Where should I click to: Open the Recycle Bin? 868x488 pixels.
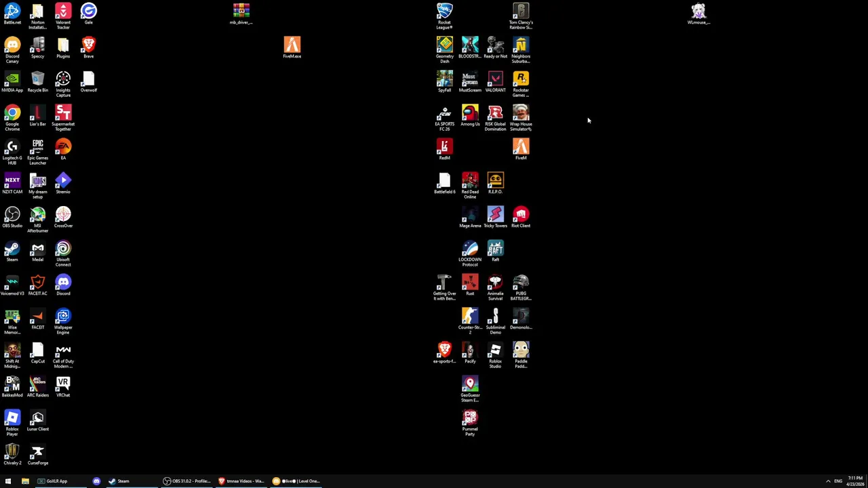[x=37, y=82]
